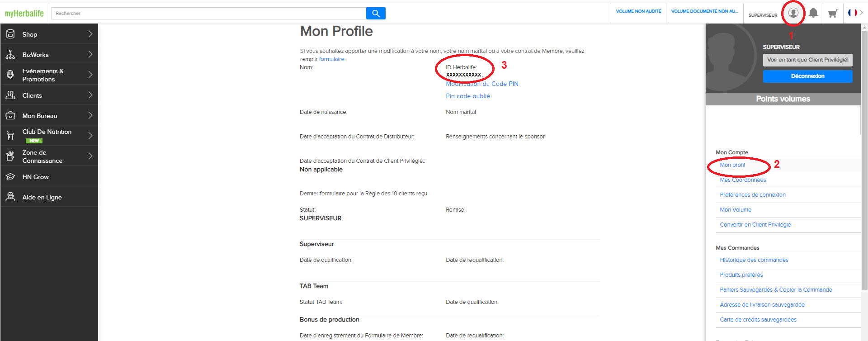
Task: Open Paniers Sauvegardés & Copier la Commande
Action: click(x=776, y=290)
